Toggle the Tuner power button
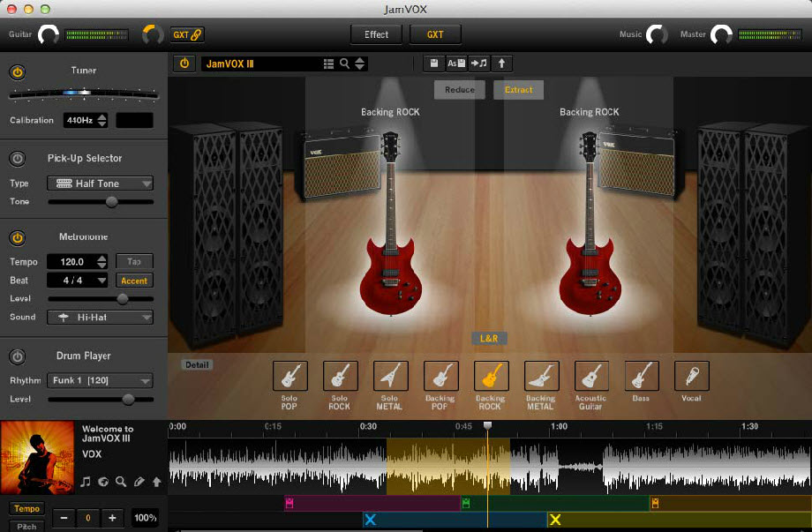 [17, 72]
